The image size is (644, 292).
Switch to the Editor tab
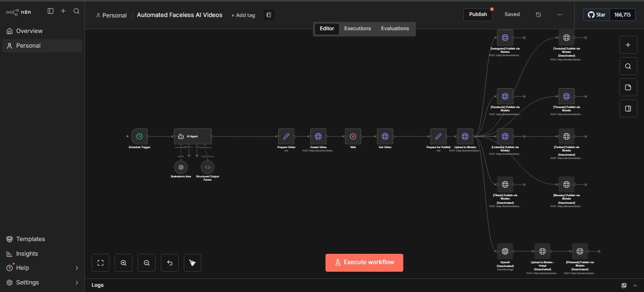coord(327,28)
